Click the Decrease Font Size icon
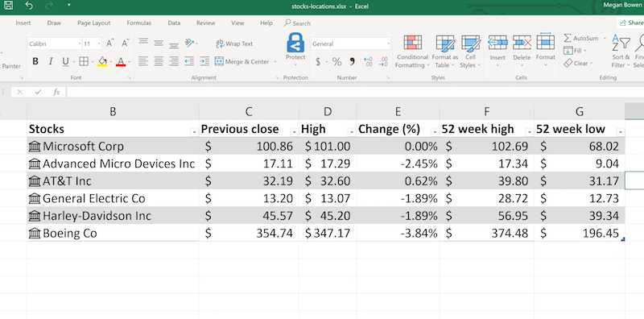The width and height of the screenshot is (644, 319). (x=126, y=43)
